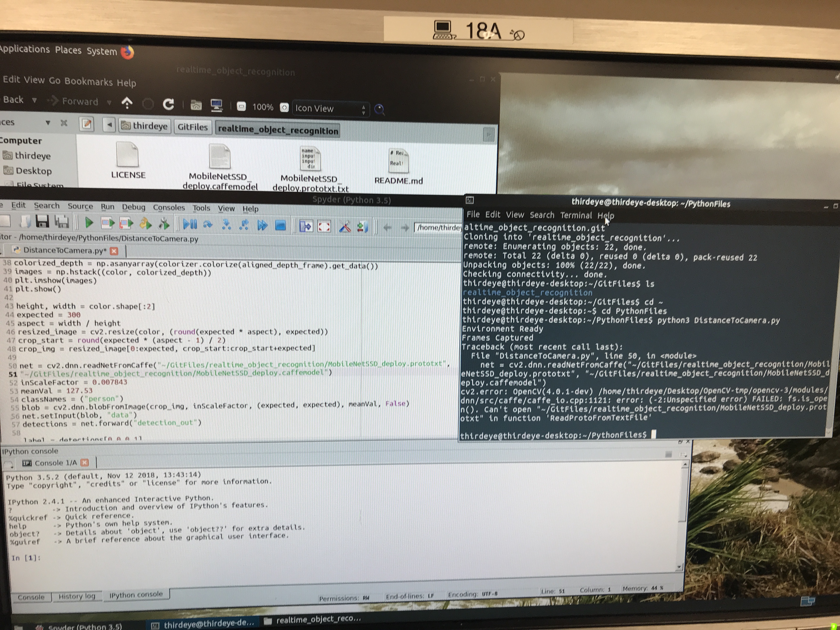840x630 pixels.
Task: Click the zoom in button beside 100%
Action: click(284, 107)
